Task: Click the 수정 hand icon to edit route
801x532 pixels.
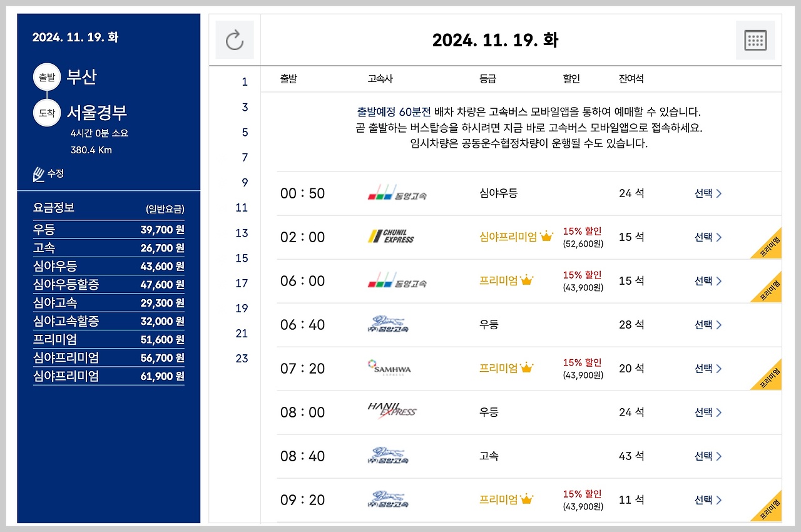Action: click(39, 173)
